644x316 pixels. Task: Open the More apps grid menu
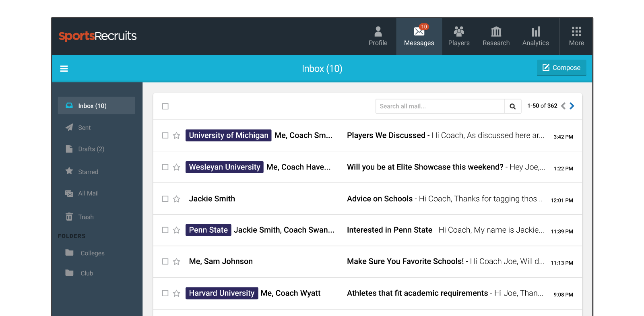pyautogui.click(x=576, y=36)
